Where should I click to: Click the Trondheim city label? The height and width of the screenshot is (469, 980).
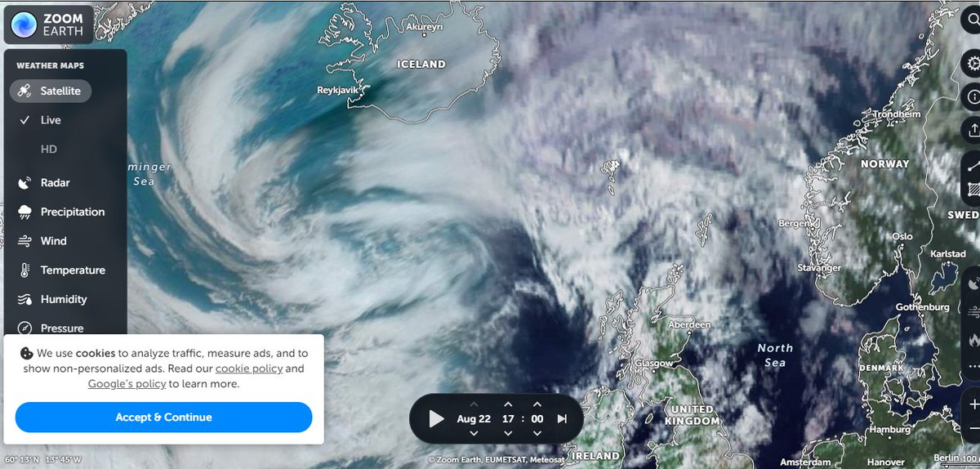898,115
